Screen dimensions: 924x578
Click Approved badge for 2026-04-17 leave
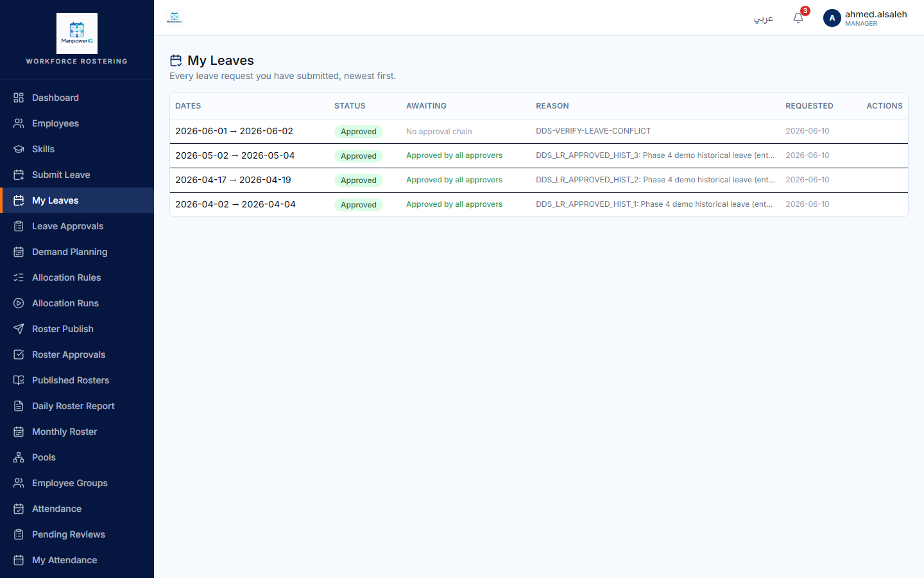click(359, 180)
